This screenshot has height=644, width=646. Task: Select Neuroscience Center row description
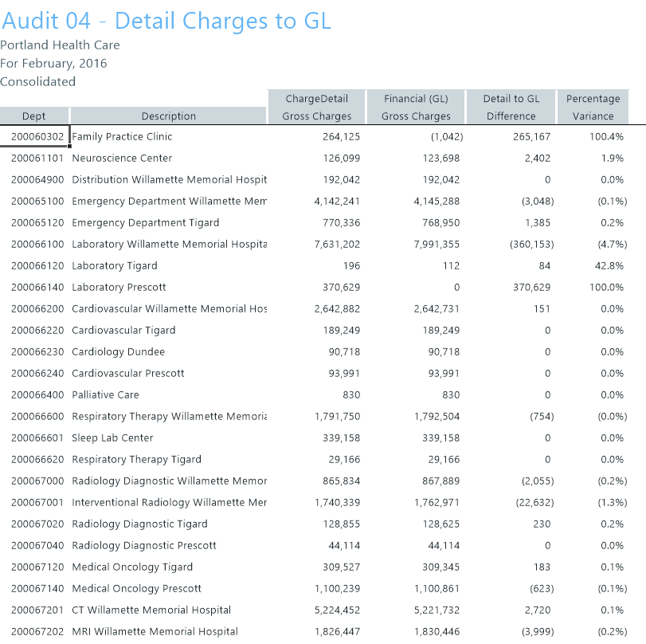(122, 159)
